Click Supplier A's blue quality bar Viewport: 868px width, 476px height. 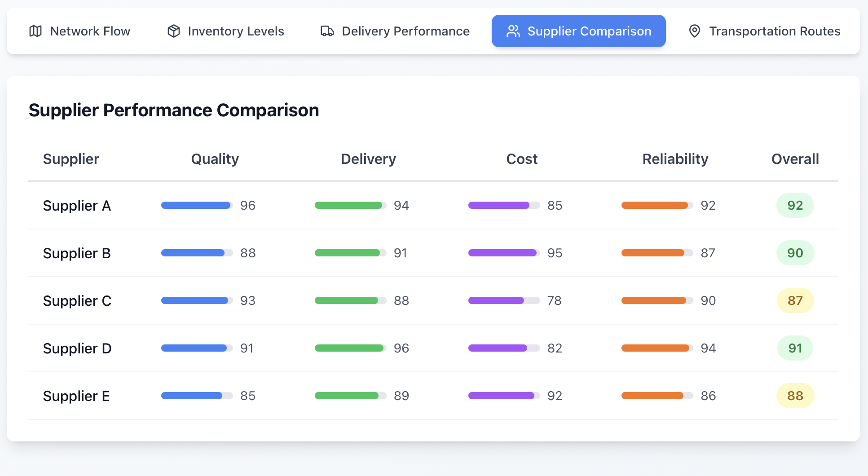click(x=196, y=205)
